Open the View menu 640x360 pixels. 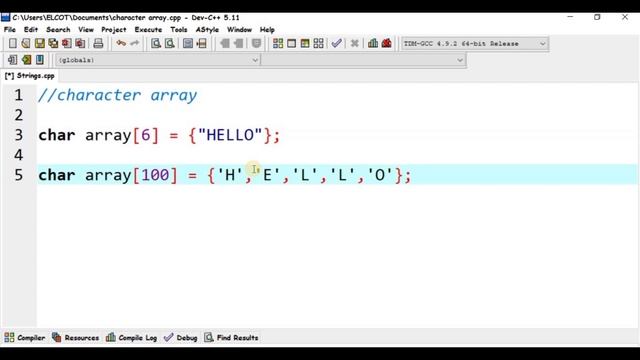[x=86, y=30]
